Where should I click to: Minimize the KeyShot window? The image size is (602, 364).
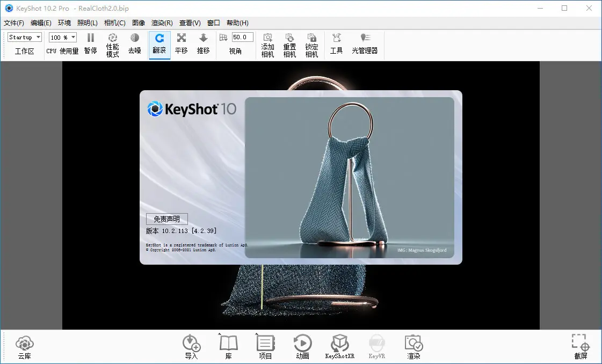click(x=540, y=8)
